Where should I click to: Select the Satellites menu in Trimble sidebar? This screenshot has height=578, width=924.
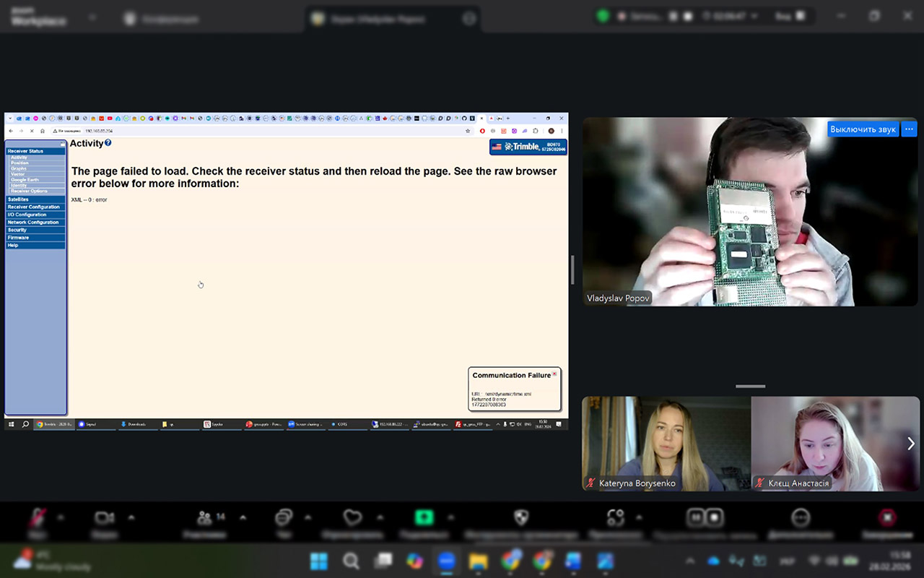coord(19,199)
